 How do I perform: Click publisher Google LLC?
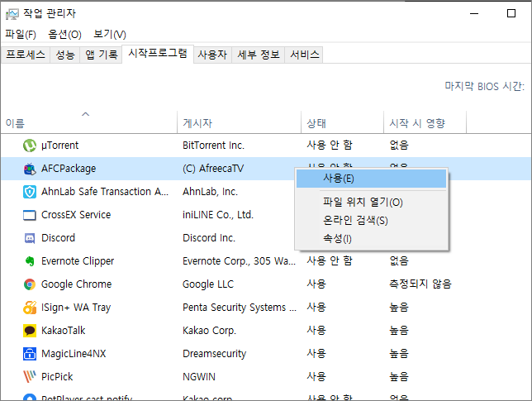point(208,284)
